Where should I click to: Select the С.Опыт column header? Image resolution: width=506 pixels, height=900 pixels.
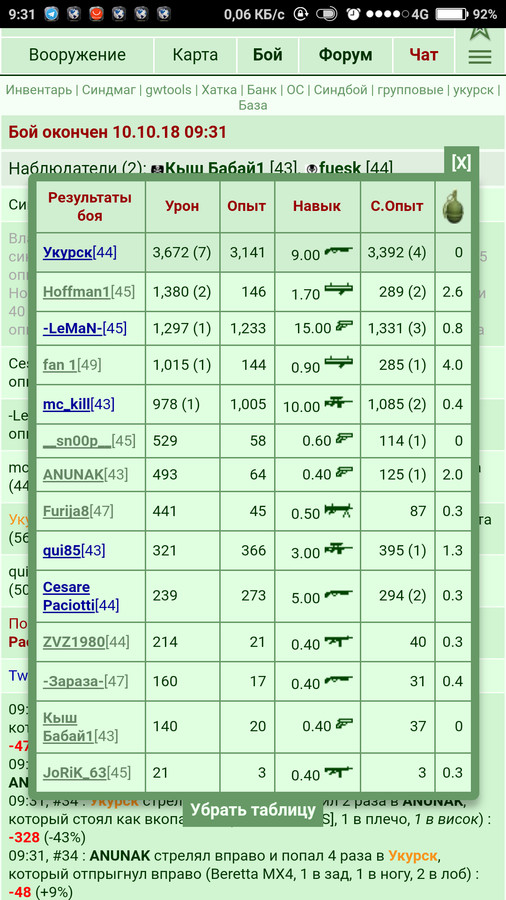click(397, 207)
